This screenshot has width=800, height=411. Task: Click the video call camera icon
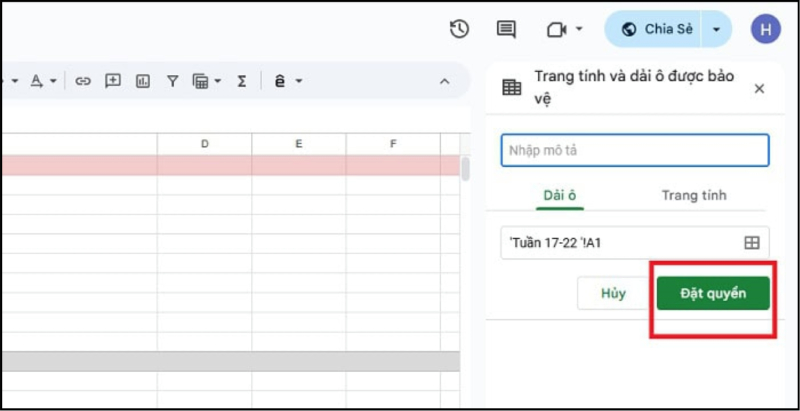pos(557,29)
